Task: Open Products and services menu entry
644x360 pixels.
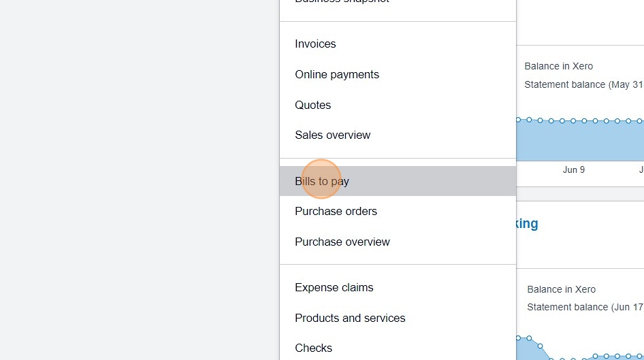Action: (x=350, y=318)
